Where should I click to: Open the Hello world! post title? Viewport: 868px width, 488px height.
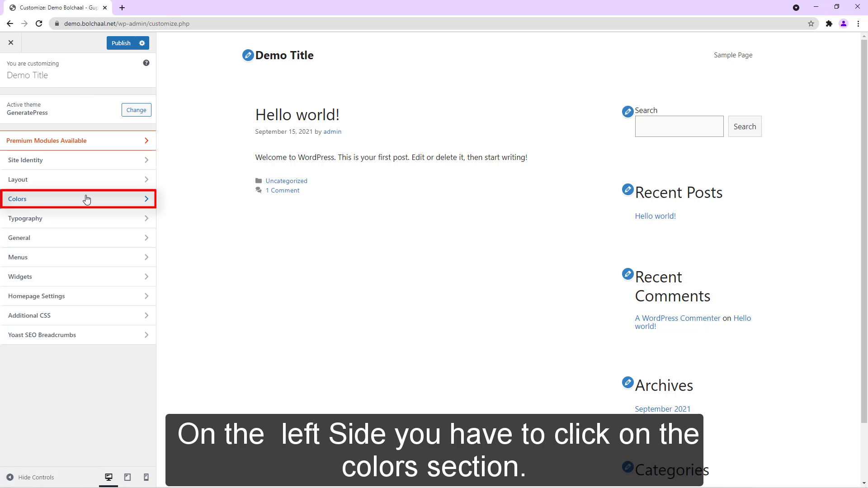(x=297, y=115)
